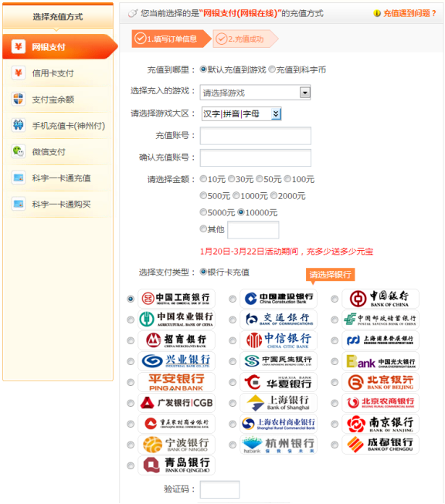Select the 中国银行 radio button
This screenshot has width=445, height=504.
[335, 299]
